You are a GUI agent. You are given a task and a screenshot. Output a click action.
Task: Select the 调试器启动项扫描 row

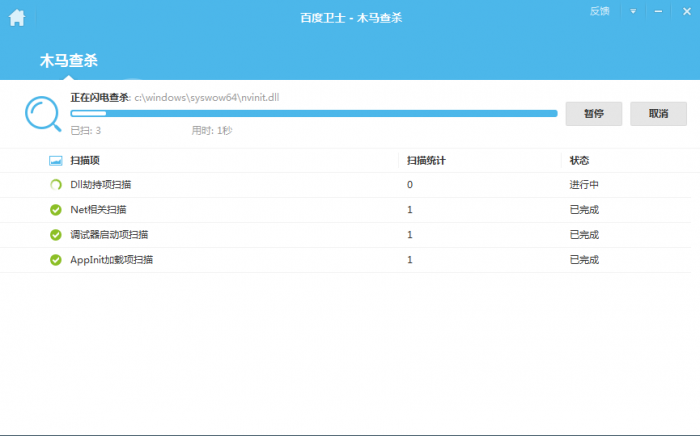click(x=346, y=235)
